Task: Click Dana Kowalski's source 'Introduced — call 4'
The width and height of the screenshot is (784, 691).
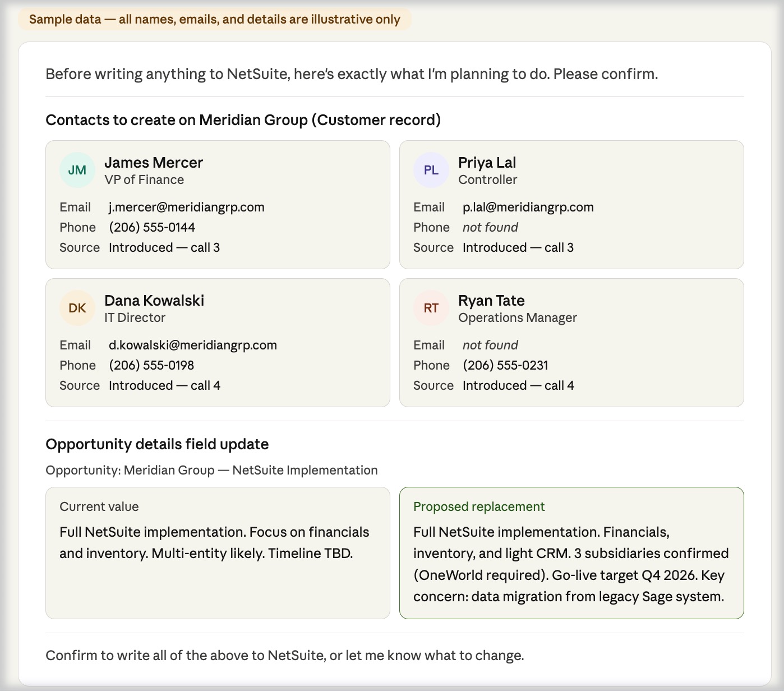Action: pos(164,385)
